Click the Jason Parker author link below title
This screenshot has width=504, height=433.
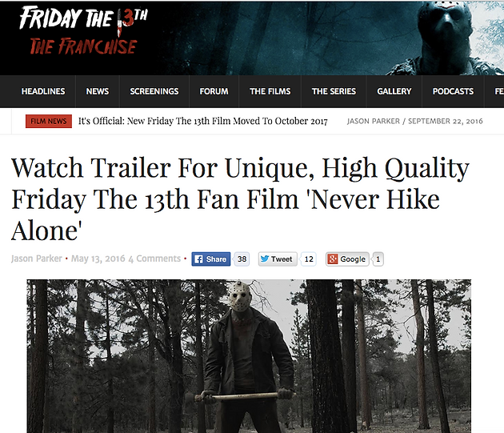click(36, 259)
